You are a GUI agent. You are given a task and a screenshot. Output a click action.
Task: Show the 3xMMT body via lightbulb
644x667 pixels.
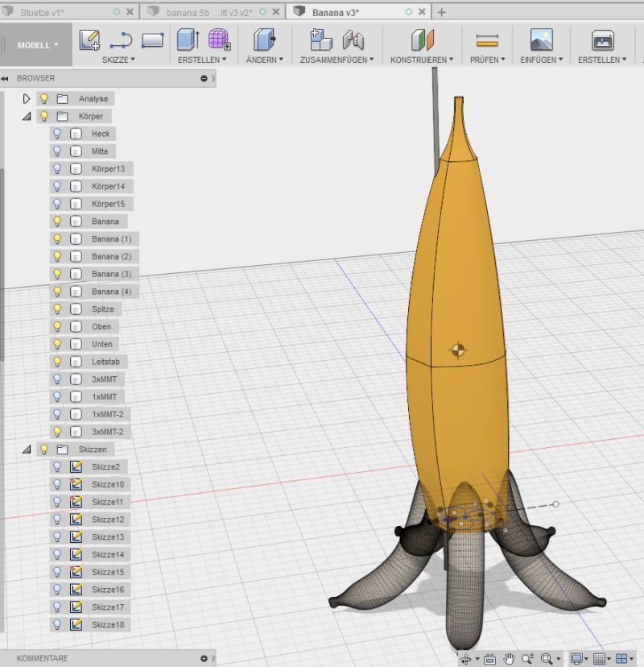click(x=57, y=379)
